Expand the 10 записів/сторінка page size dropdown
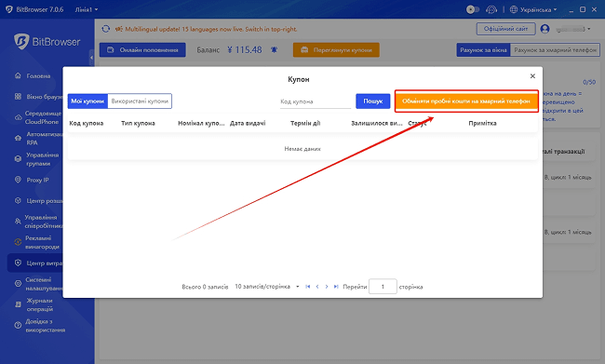The width and height of the screenshot is (605, 364). (267, 287)
